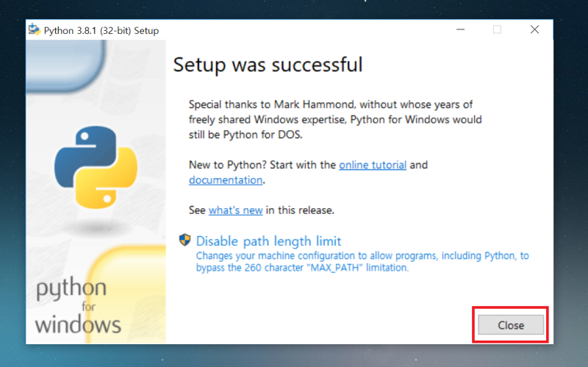Image resolution: width=588 pixels, height=367 pixels.
Task: Click the Close button
Action: pos(510,324)
